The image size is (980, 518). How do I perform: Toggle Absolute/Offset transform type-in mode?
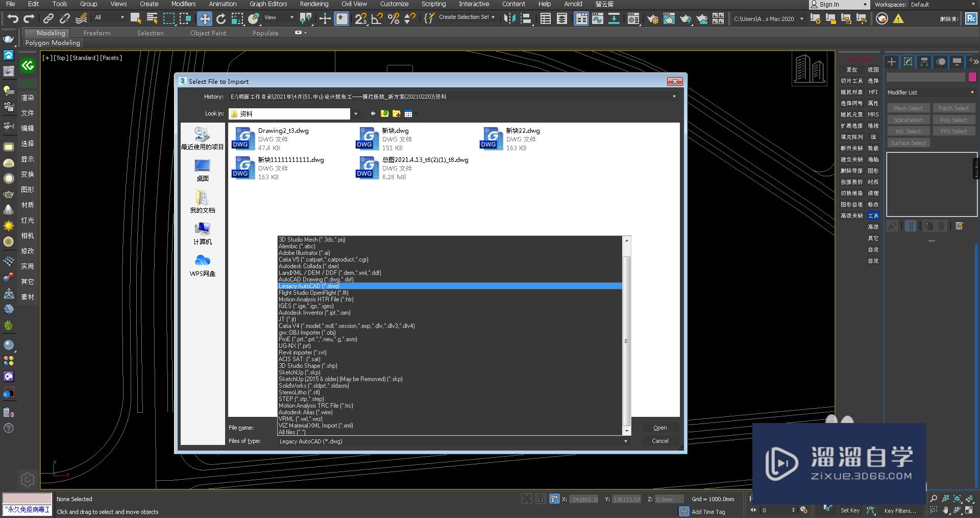554,499
